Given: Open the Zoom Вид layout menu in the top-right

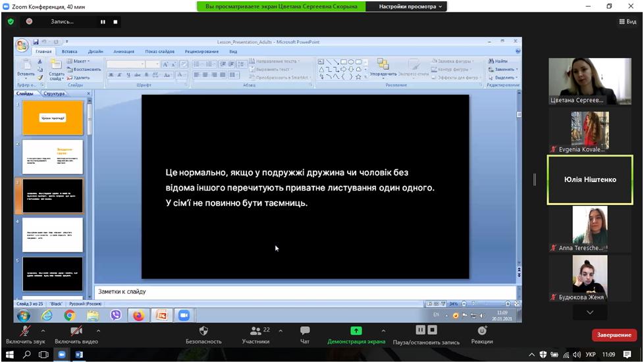Looking at the screenshot, I should tap(628, 22).
